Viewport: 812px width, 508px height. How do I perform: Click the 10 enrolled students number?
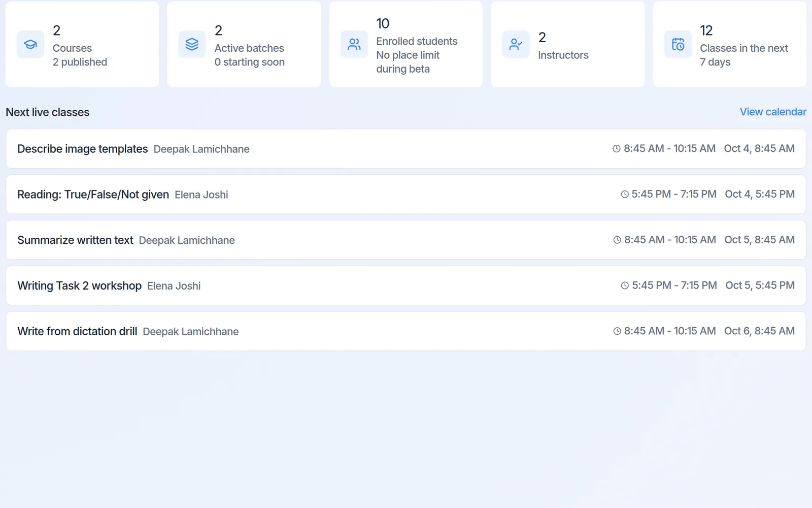click(x=383, y=23)
